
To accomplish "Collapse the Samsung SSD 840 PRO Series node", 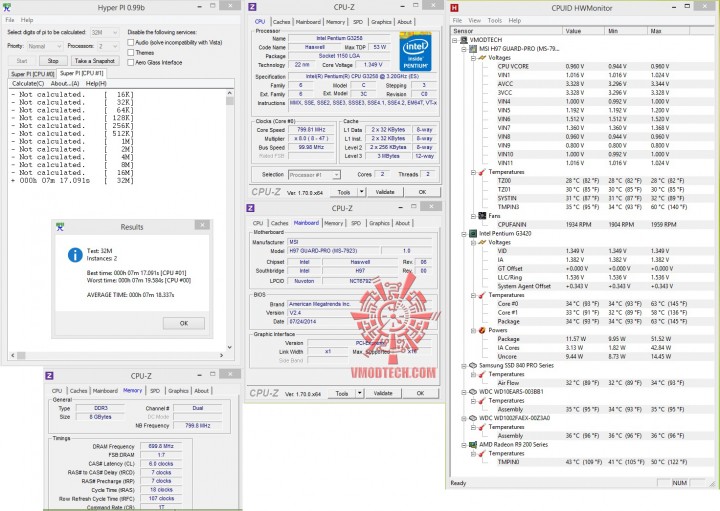I will pos(464,365).
